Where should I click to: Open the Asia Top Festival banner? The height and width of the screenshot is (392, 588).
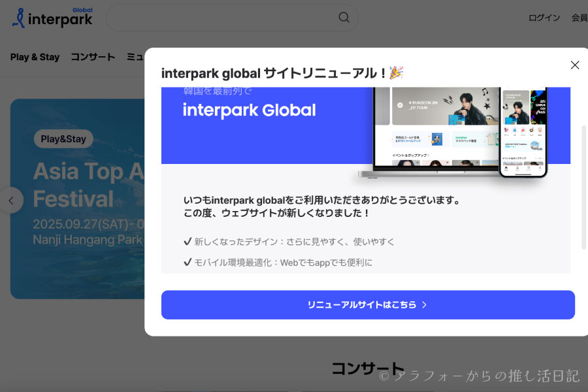click(x=77, y=199)
